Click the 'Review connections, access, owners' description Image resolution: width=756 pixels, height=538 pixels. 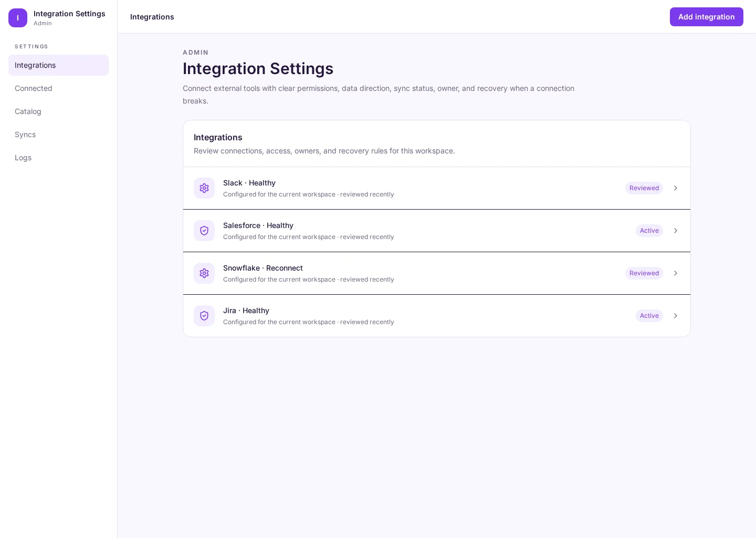click(x=324, y=151)
